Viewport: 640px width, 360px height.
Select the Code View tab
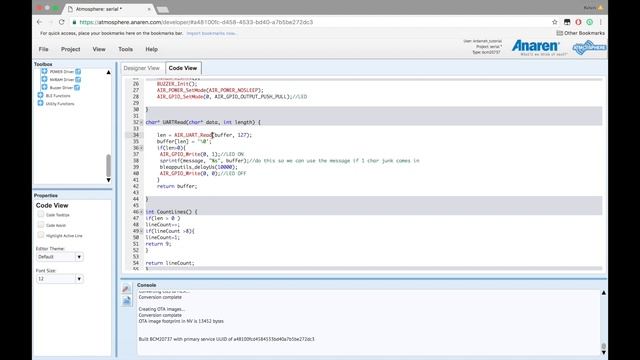coord(183,68)
